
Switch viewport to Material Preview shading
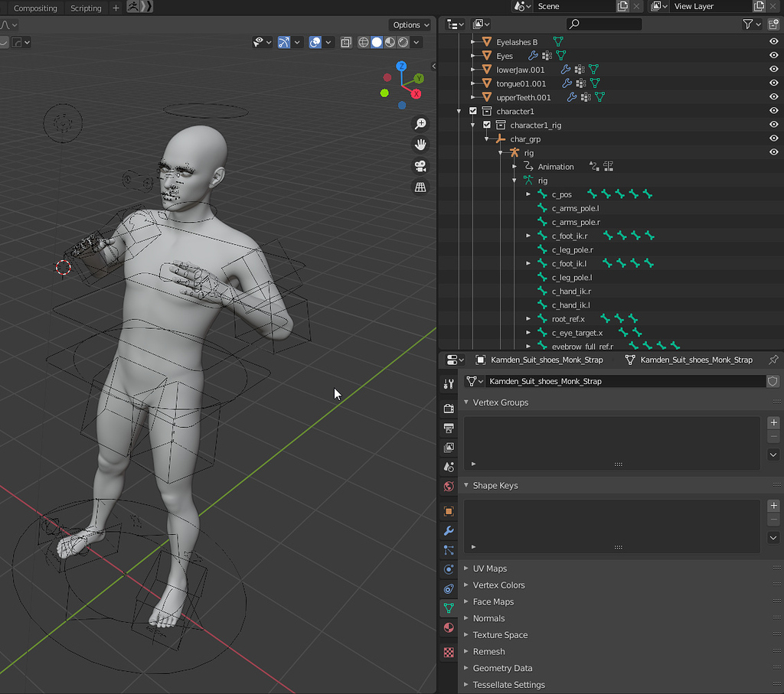pyautogui.click(x=390, y=42)
